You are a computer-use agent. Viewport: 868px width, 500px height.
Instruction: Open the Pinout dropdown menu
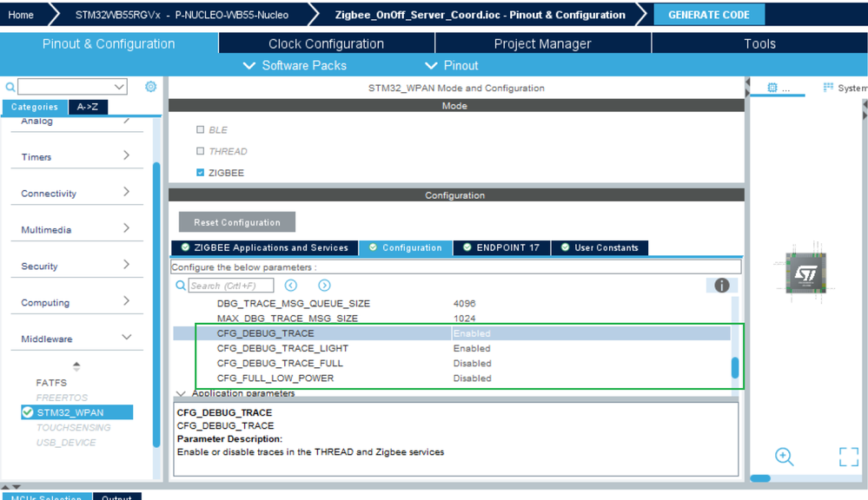click(x=451, y=65)
